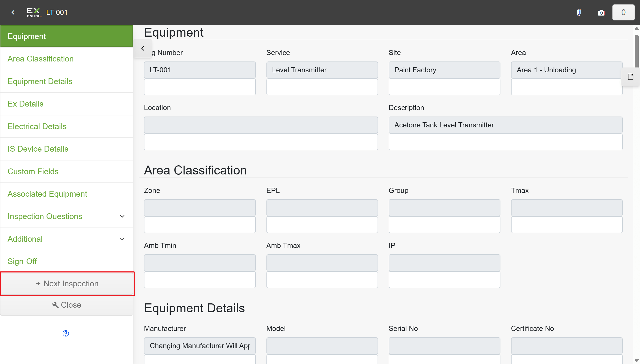The height and width of the screenshot is (364, 640).
Task: Click the scrollbar up arrow
Action: [636, 28]
